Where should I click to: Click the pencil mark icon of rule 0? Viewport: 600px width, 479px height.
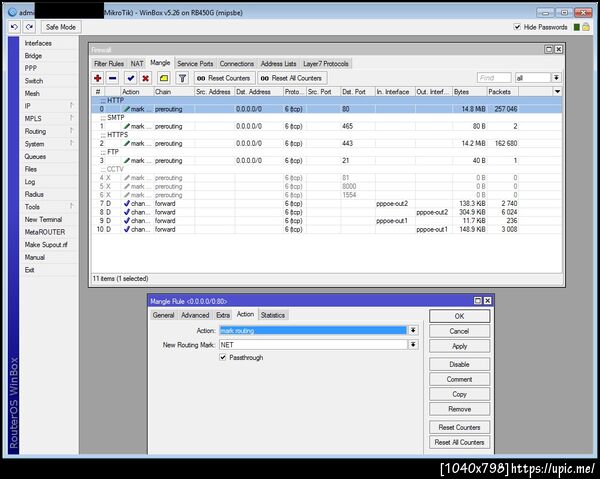tap(127, 109)
